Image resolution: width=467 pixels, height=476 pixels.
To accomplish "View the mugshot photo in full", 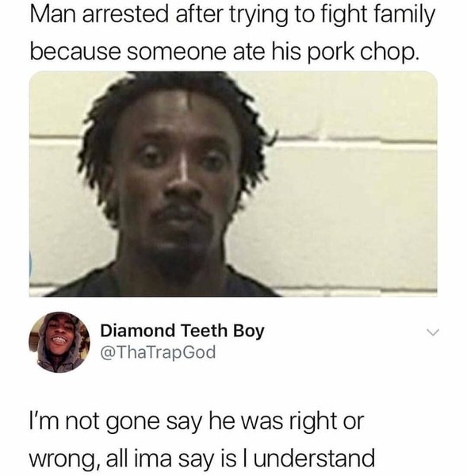I will point(233,184).
